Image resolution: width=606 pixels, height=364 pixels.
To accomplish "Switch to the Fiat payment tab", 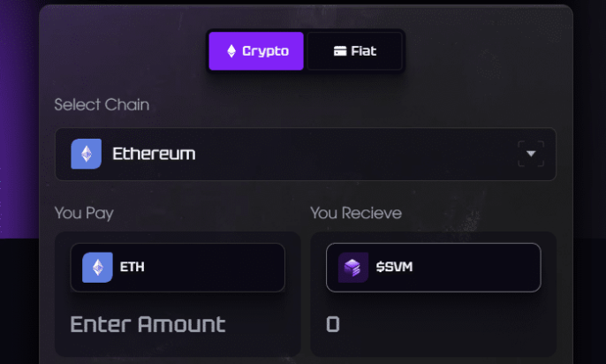I will tap(354, 51).
